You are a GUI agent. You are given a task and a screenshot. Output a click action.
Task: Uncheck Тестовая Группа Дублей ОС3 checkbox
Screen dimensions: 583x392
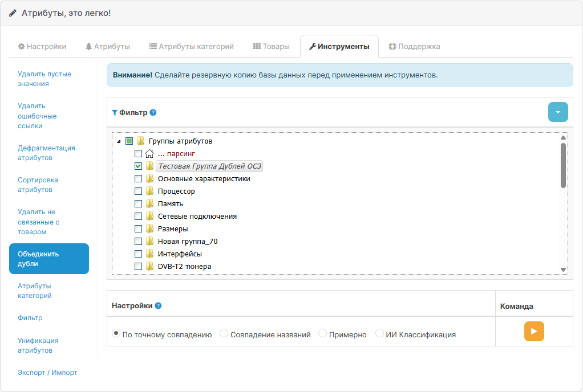[x=139, y=166]
